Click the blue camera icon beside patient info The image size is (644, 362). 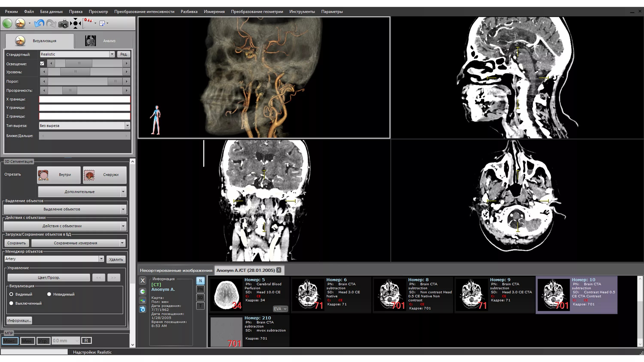(x=143, y=309)
